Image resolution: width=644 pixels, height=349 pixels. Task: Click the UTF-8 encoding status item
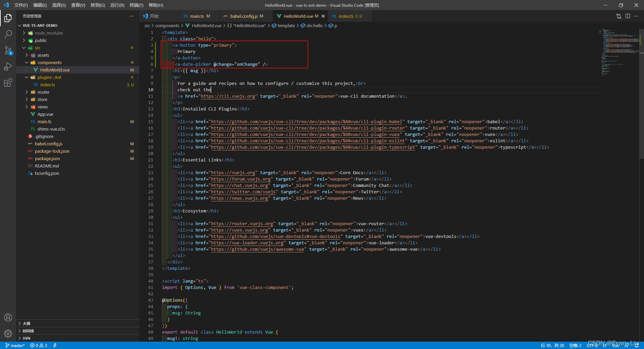point(592,345)
